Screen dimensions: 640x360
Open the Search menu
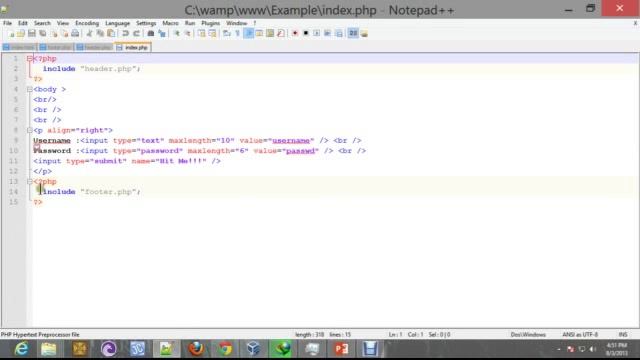[x=42, y=23]
